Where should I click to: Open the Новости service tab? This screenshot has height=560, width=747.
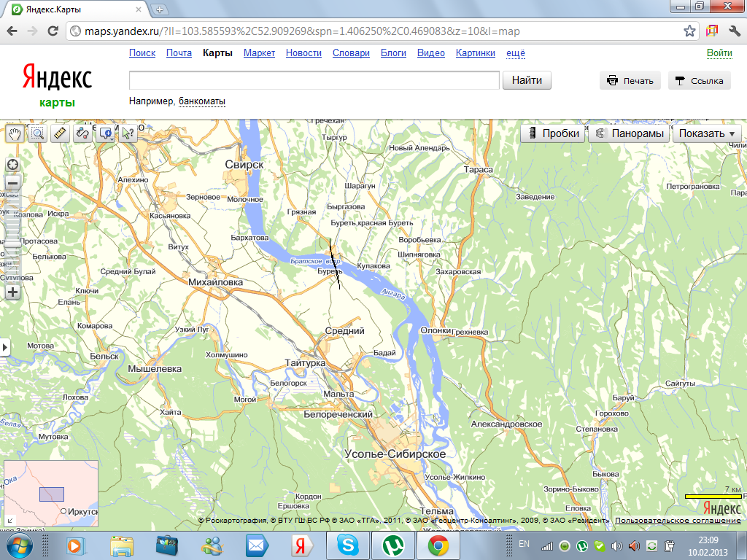pyautogui.click(x=303, y=53)
